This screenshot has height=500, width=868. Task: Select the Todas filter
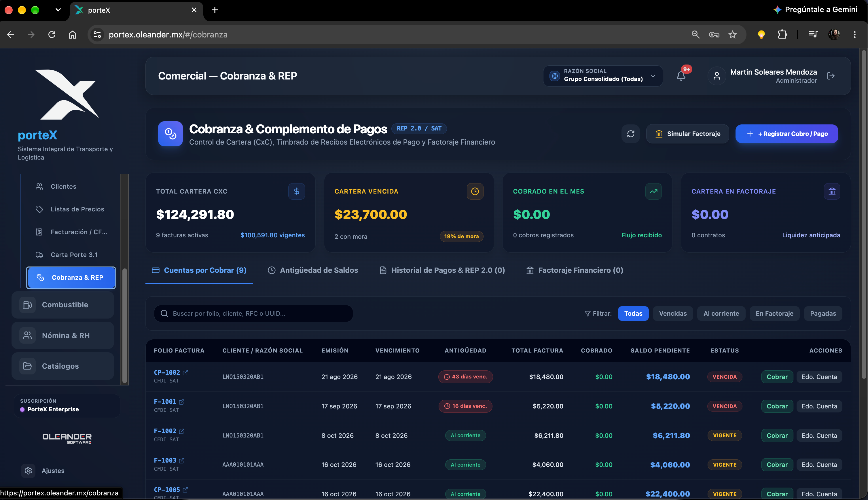633,314
